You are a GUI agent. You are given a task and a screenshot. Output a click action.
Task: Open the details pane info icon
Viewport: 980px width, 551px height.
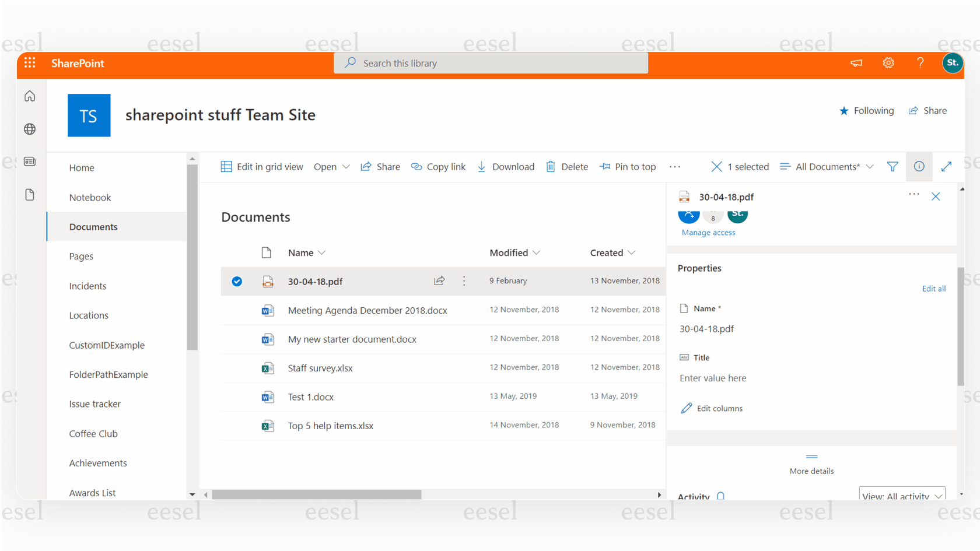(919, 166)
